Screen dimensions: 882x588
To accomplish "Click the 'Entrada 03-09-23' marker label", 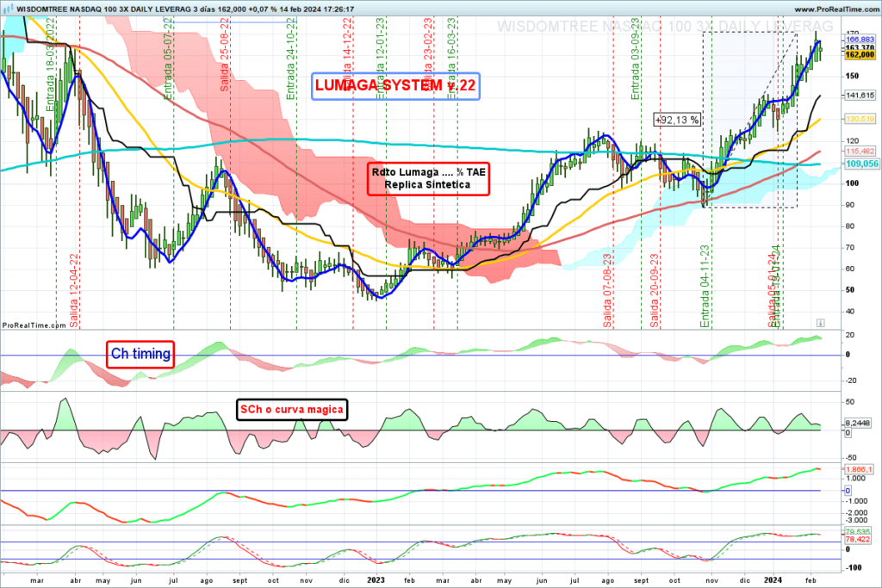I will pyautogui.click(x=636, y=59).
